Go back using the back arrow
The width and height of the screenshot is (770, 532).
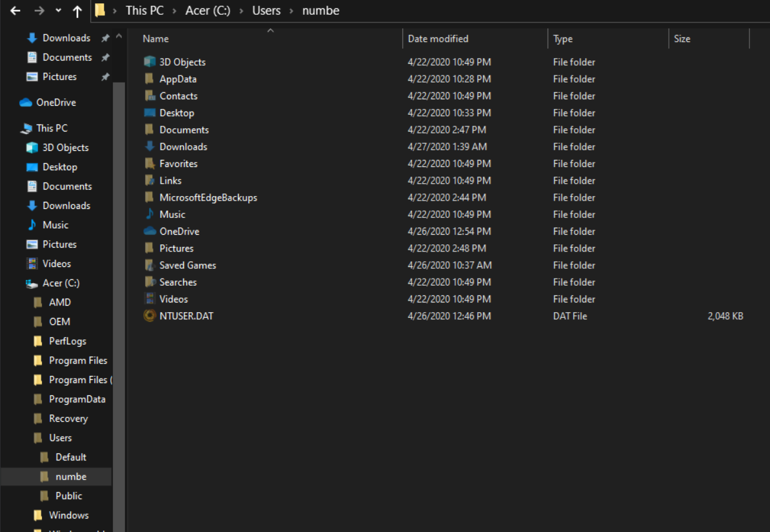pos(15,11)
